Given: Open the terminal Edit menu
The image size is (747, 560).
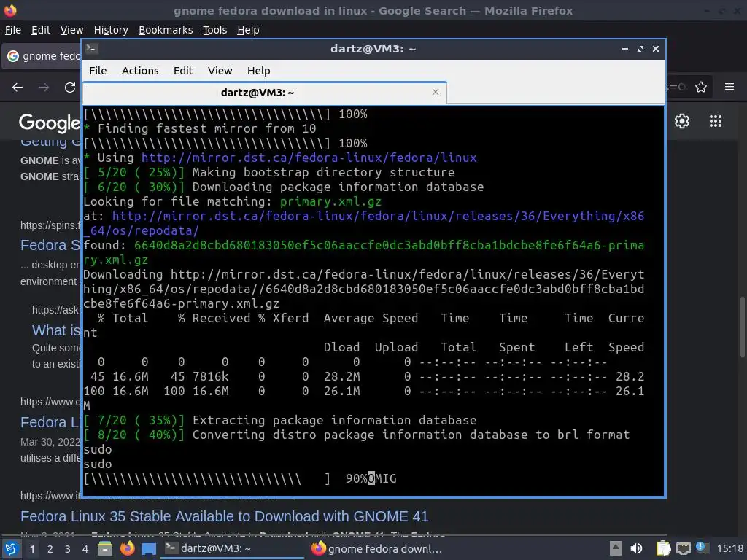Looking at the screenshot, I should pyautogui.click(x=183, y=71).
